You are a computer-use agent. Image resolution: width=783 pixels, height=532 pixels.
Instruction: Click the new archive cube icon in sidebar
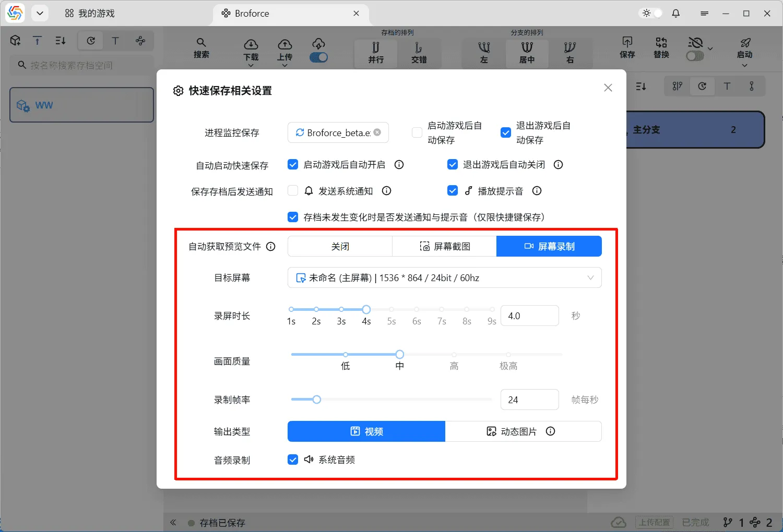[15, 40]
